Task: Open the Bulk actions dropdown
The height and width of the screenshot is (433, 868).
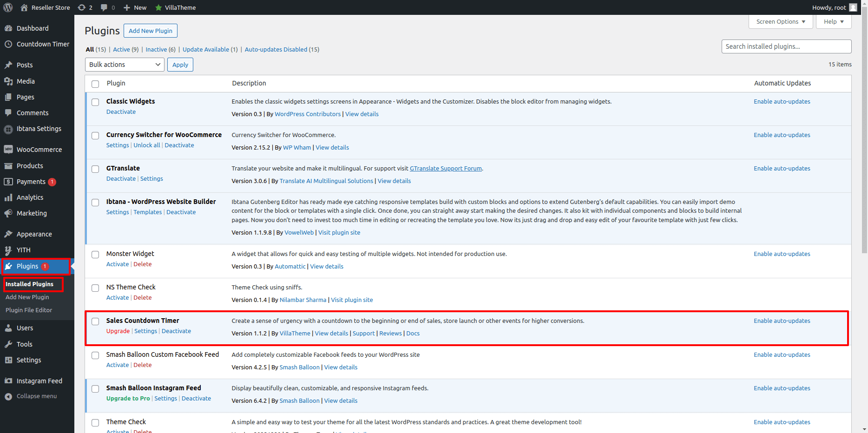Action: [x=125, y=65]
